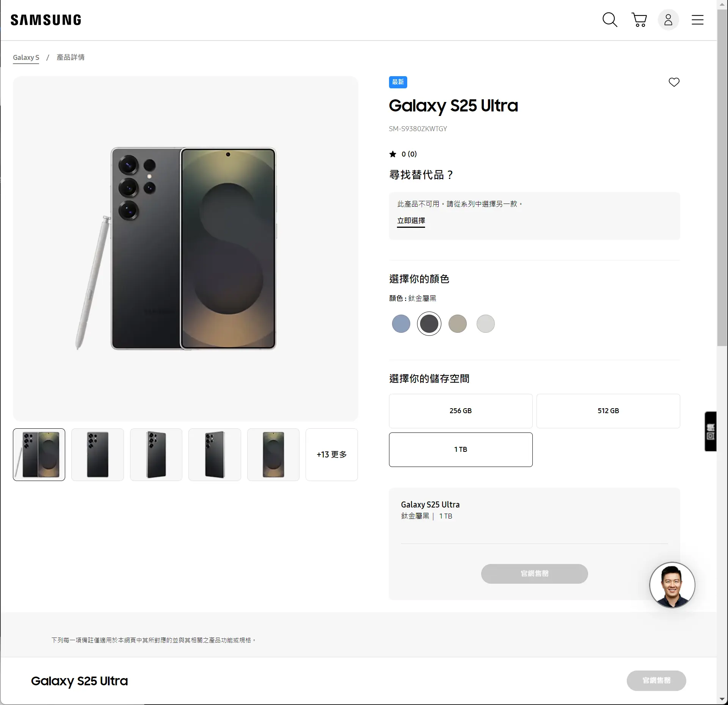
Task: Expand the +13 更多 gallery images
Action: [332, 454]
